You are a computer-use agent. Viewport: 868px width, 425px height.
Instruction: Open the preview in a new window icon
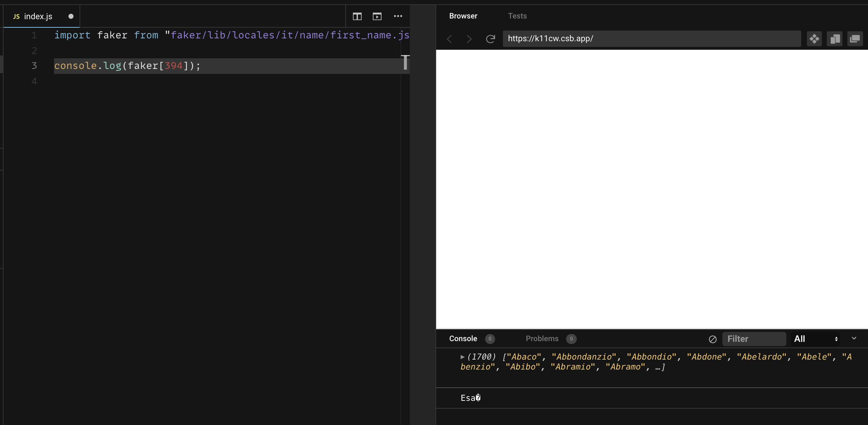855,38
